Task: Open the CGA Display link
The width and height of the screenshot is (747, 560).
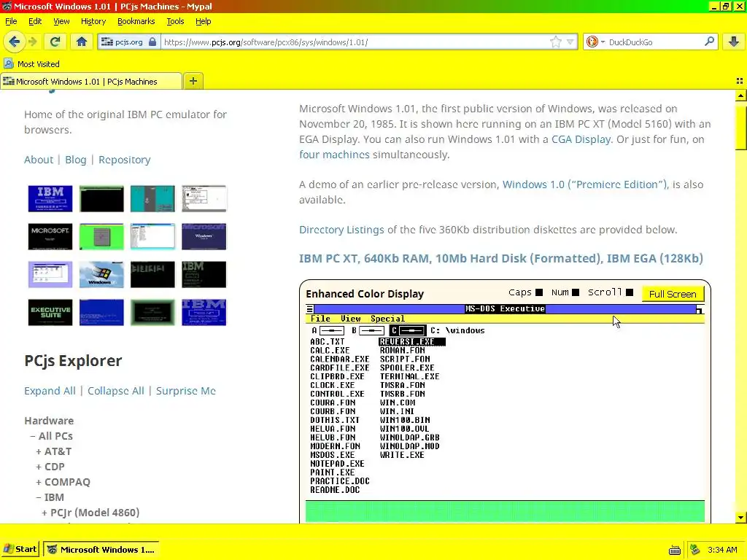Action: [581, 139]
